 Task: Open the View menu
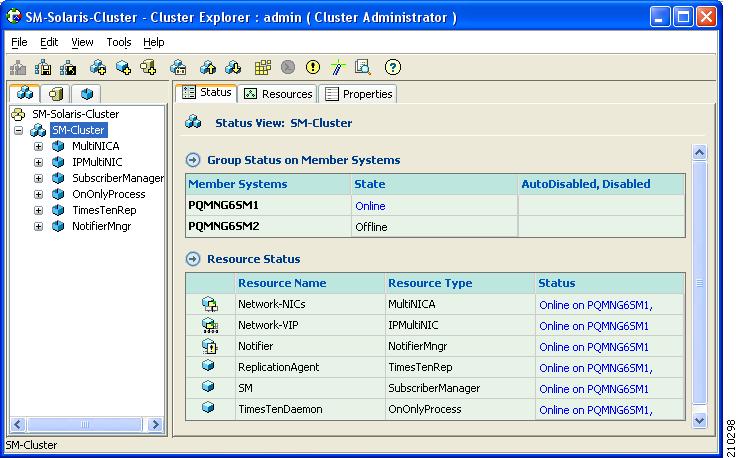pos(82,42)
